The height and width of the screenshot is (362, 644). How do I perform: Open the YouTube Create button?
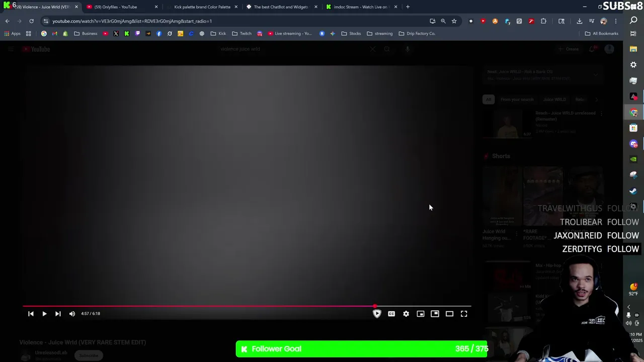click(x=569, y=49)
